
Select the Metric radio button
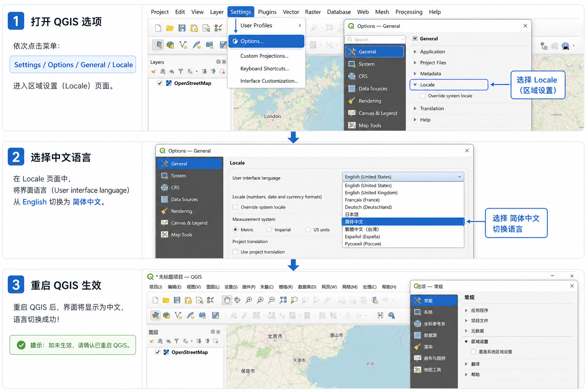(235, 230)
